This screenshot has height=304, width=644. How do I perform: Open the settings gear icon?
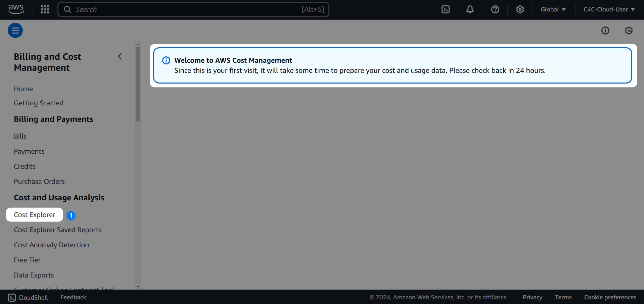(x=520, y=9)
